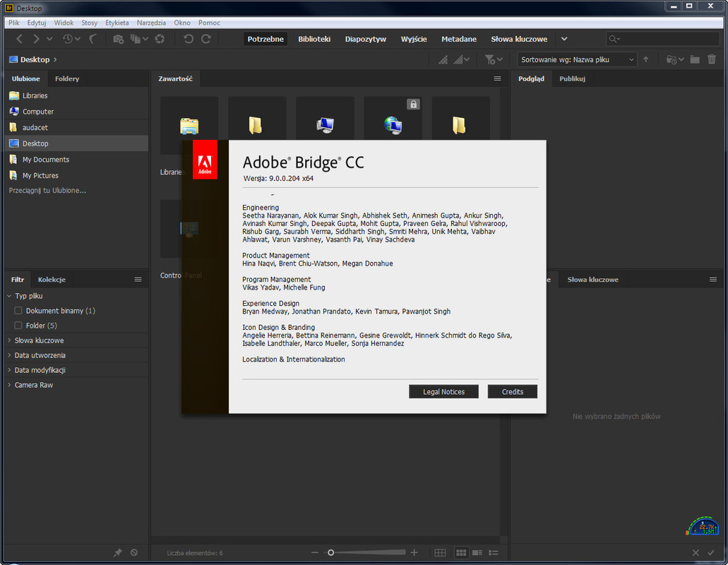Check the Folder (5) filter
The height and width of the screenshot is (565, 728).
18,326
